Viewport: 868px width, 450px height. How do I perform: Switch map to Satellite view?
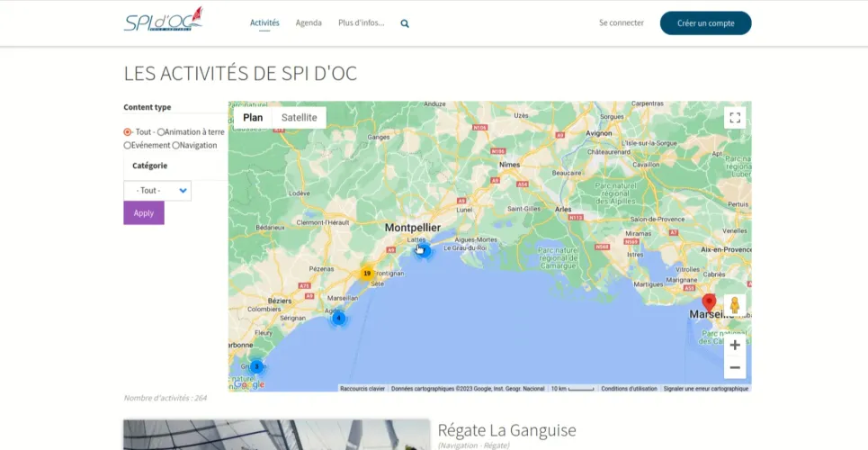pyautogui.click(x=299, y=118)
